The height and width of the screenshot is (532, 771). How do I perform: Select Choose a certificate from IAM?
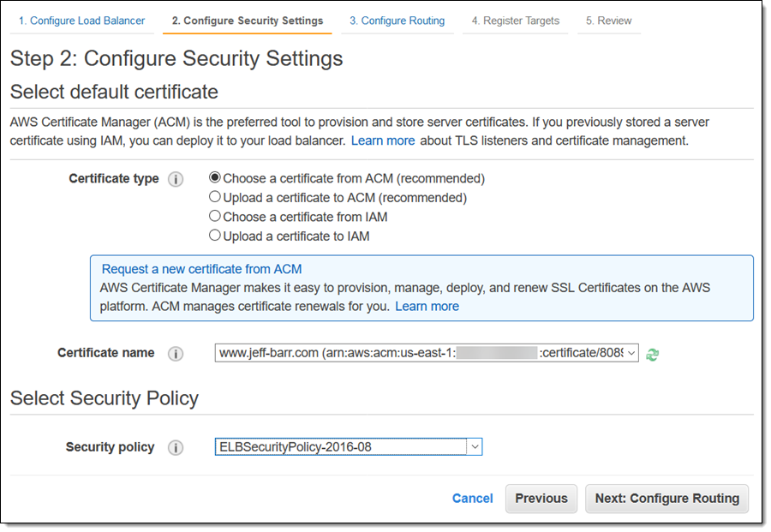(215, 216)
